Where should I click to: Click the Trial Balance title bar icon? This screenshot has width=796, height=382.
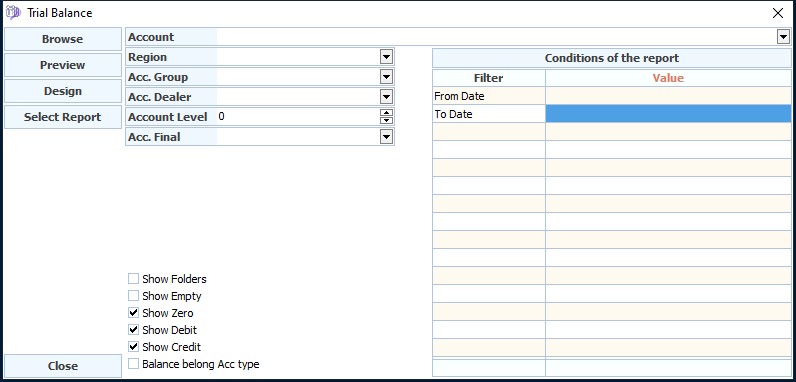tap(13, 13)
